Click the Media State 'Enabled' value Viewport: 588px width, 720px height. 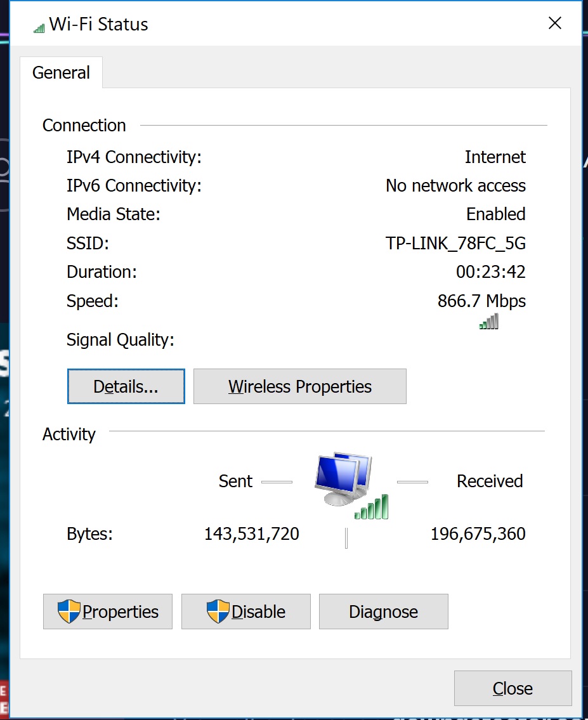(x=495, y=214)
